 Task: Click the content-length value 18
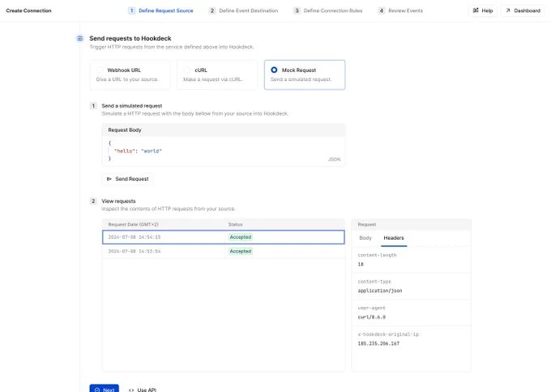tap(361, 264)
